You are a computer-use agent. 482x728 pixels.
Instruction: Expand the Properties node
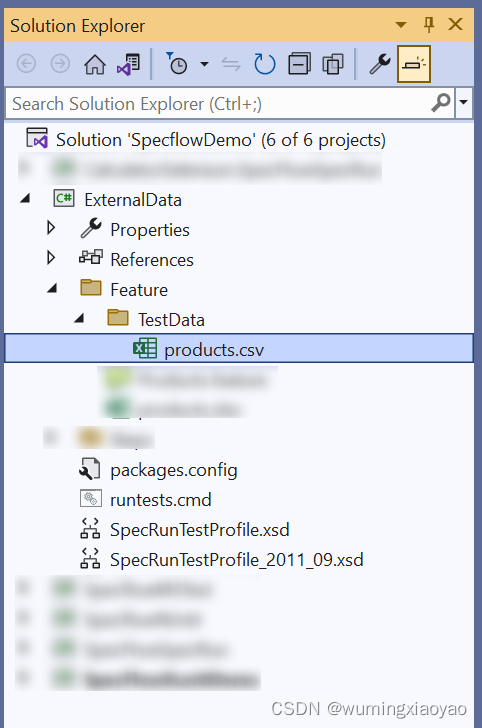[51, 228]
